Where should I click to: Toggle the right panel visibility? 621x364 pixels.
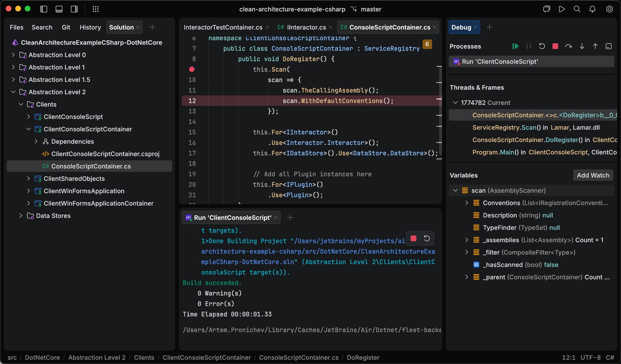pos(74,9)
